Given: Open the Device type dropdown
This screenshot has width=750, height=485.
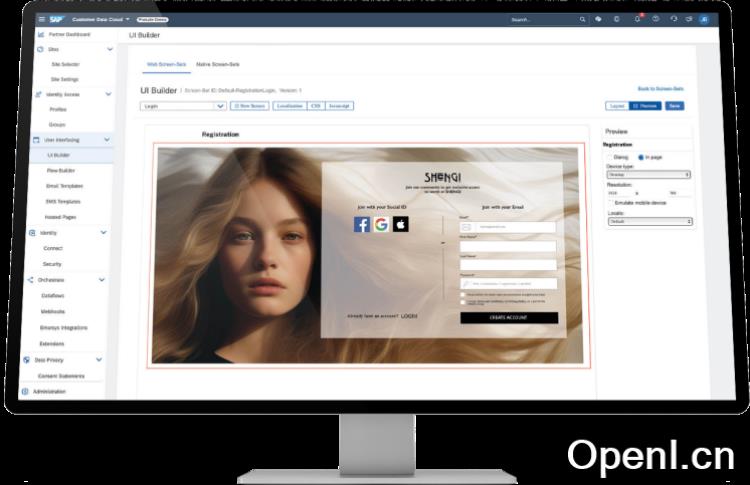Looking at the screenshot, I should click(649, 175).
